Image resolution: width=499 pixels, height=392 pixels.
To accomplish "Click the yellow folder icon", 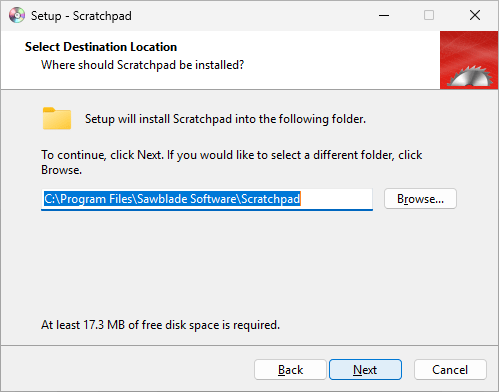I will (x=57, y=118).
